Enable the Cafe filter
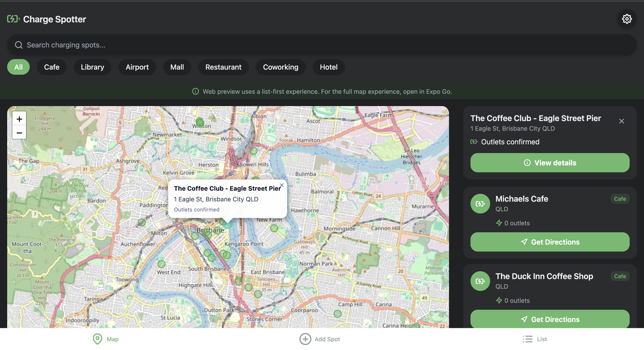 click(x=51, y=67)
